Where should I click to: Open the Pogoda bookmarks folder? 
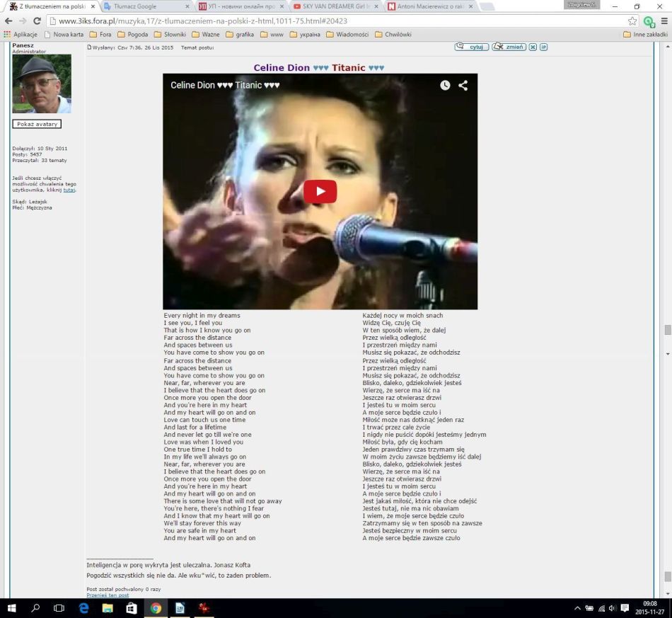132,34
